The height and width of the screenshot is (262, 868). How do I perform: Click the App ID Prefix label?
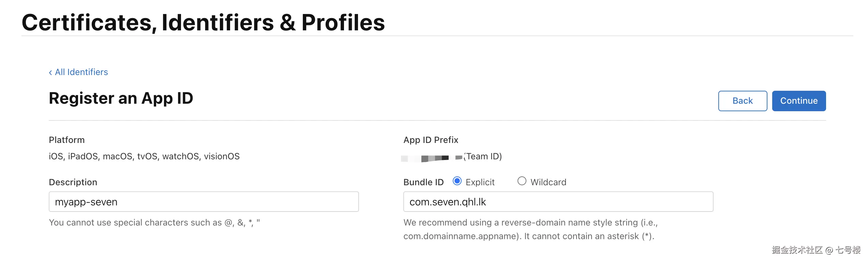point(431,140)
